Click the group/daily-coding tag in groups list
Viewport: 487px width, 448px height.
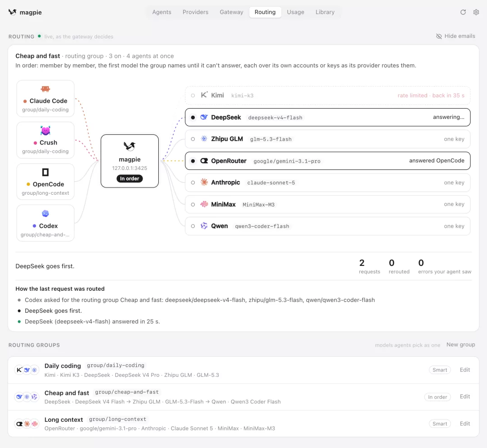tap(115, 366)
